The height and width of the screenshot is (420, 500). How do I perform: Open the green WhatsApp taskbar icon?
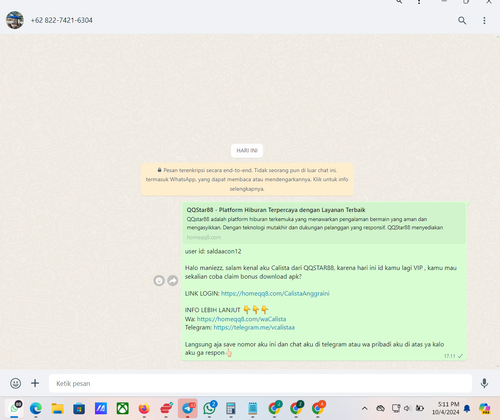pyautogui.click(x=209, y=408)
